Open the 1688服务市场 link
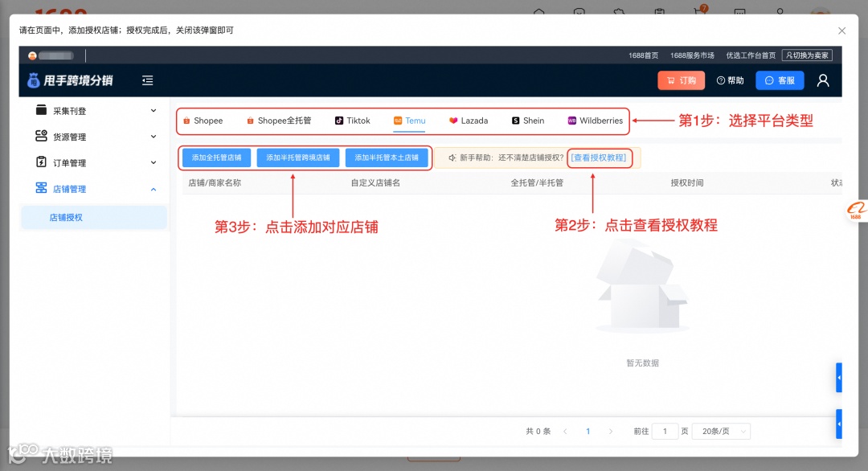Screen dimensions: 868x471 692,55
